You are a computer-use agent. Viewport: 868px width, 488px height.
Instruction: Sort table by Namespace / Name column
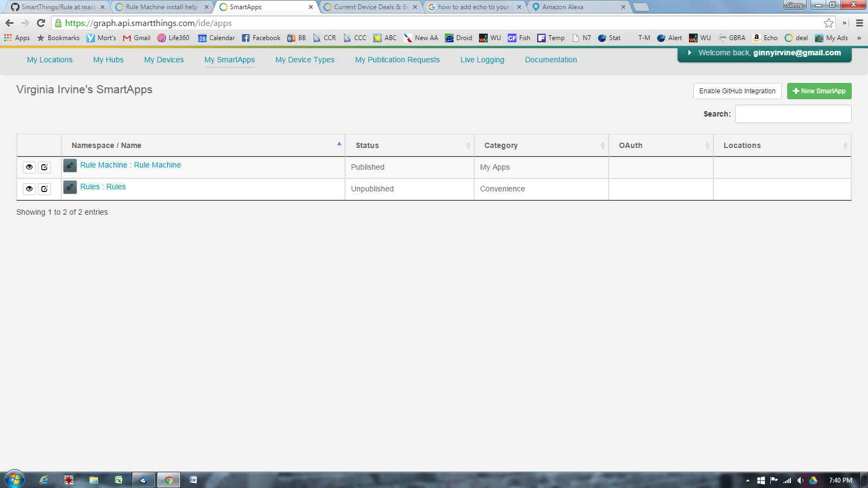pos(203,145)
